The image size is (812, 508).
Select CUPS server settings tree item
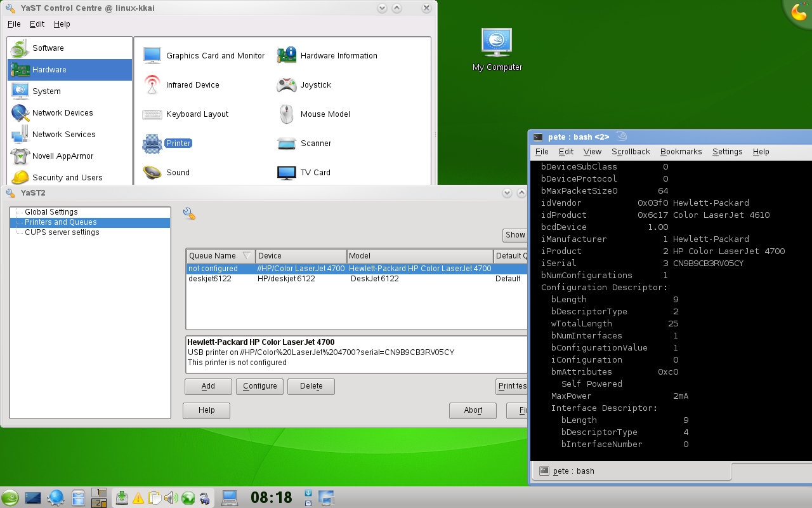coord(62,232)
